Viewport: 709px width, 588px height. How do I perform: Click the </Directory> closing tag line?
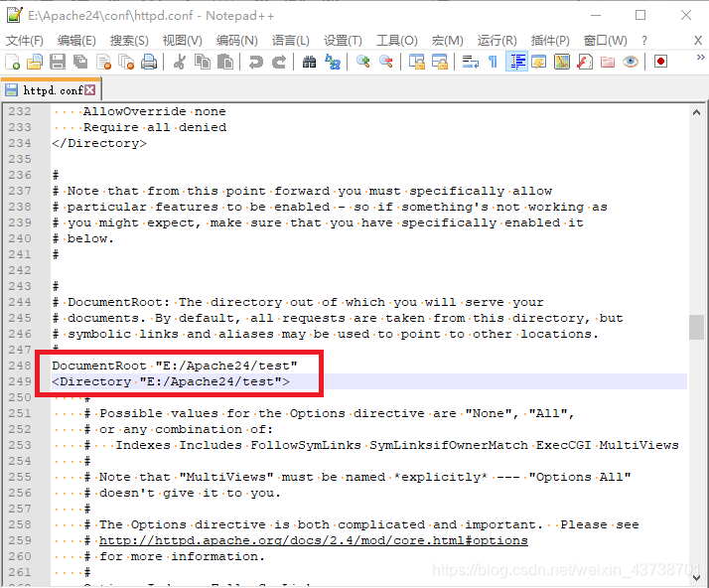[x=99, y=143]
